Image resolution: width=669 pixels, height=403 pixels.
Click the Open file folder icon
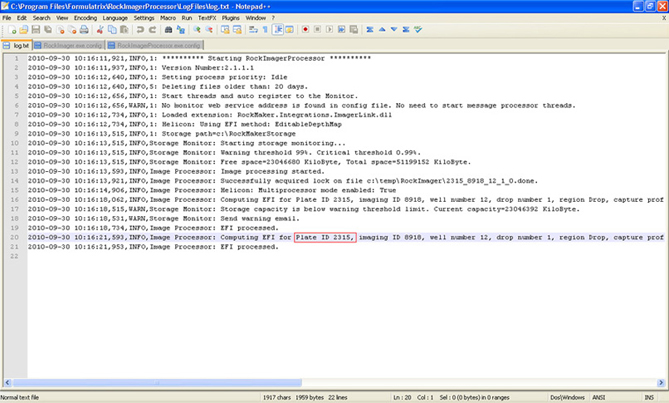(x=24, y=29)
